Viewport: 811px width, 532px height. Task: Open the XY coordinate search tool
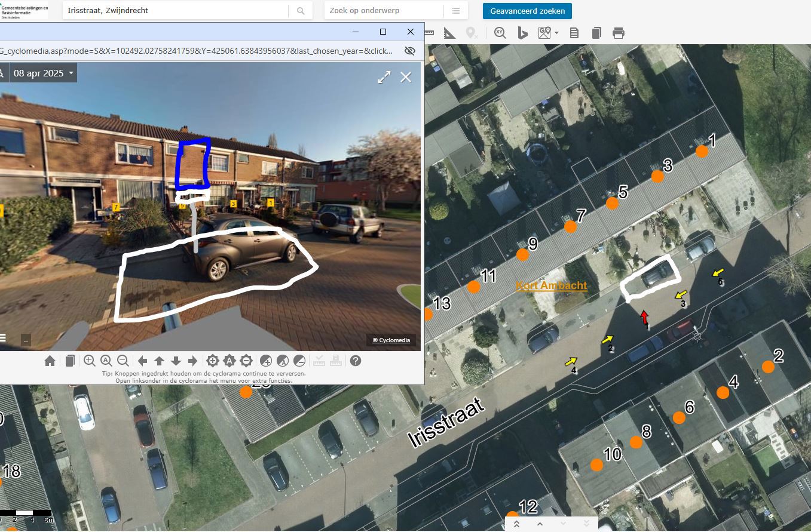click(x=500, y=33)
